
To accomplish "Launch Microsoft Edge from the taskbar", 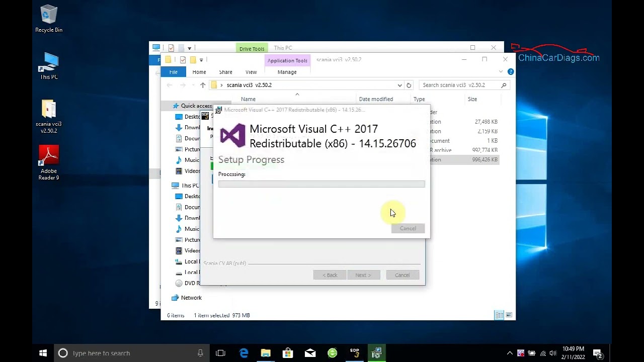I will pyautogui.click(x=244, y=353).
